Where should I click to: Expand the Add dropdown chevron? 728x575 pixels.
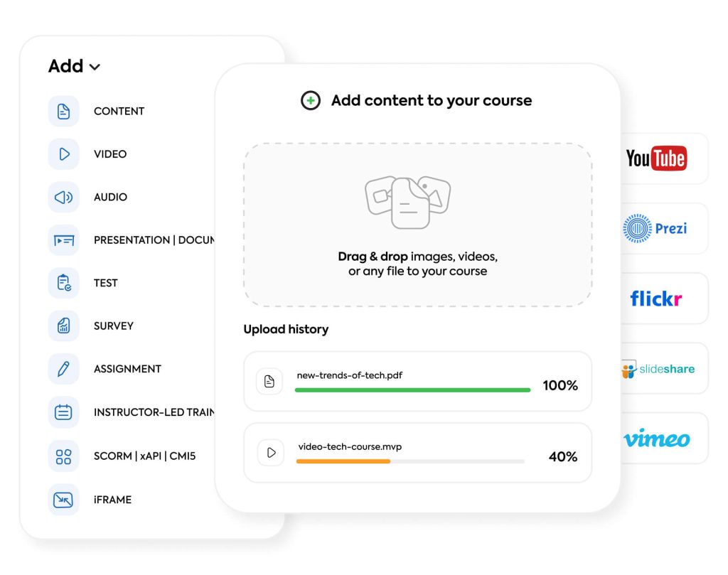pos(95,68)
